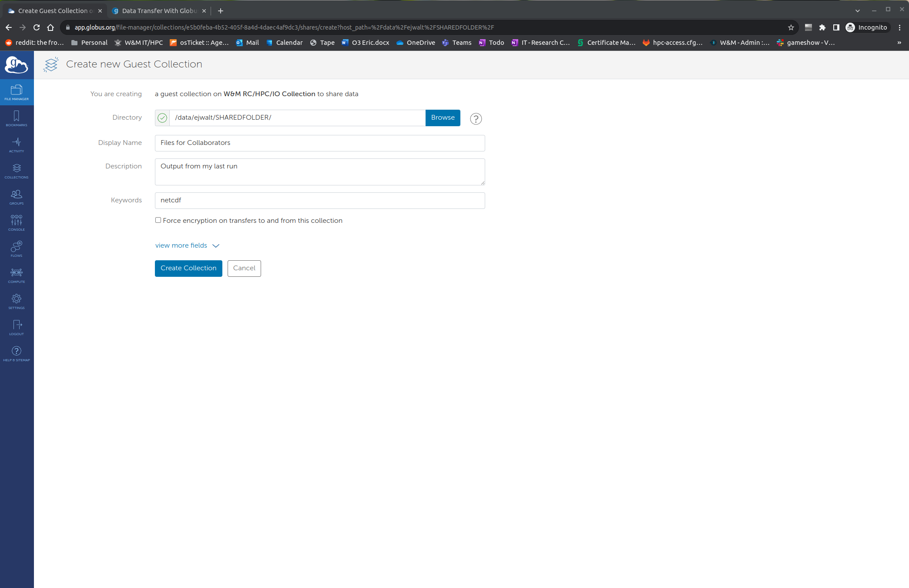Go to Collections in sidebar
This screenshot has height=588, width=909.
(x=17, y=171)
